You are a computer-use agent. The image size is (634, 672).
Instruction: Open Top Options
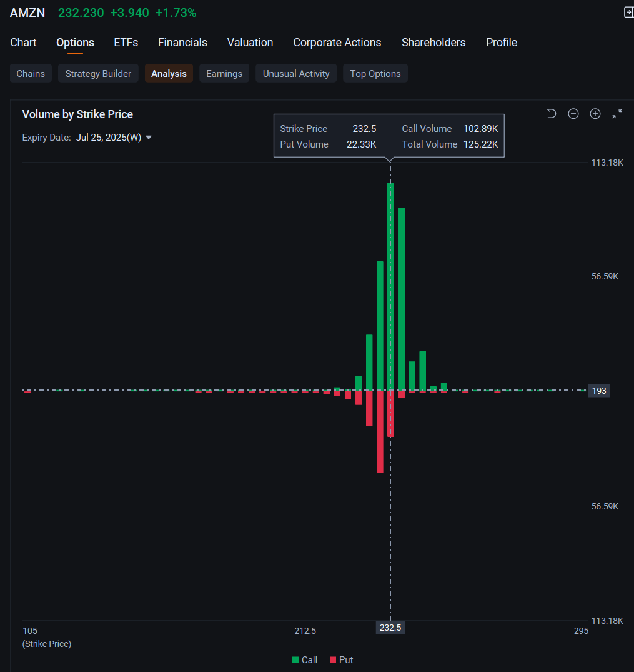[x=375, y=73]
